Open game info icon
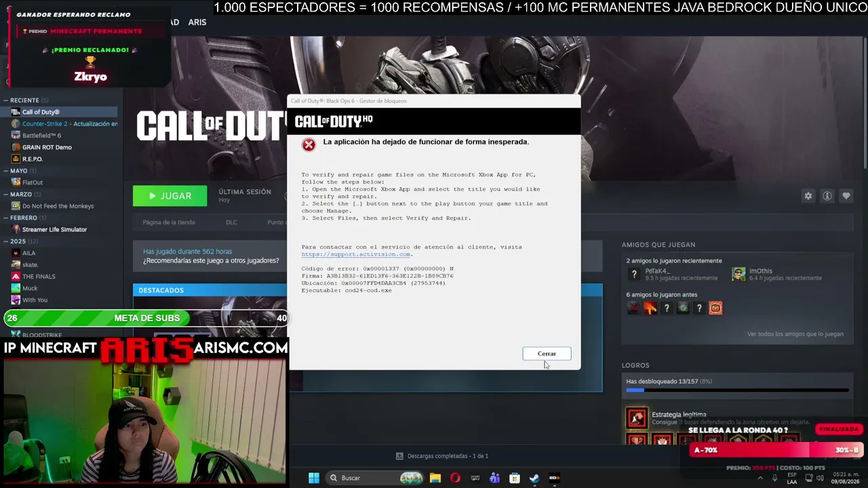Screen dimensions: 868x488 (827, 196)
